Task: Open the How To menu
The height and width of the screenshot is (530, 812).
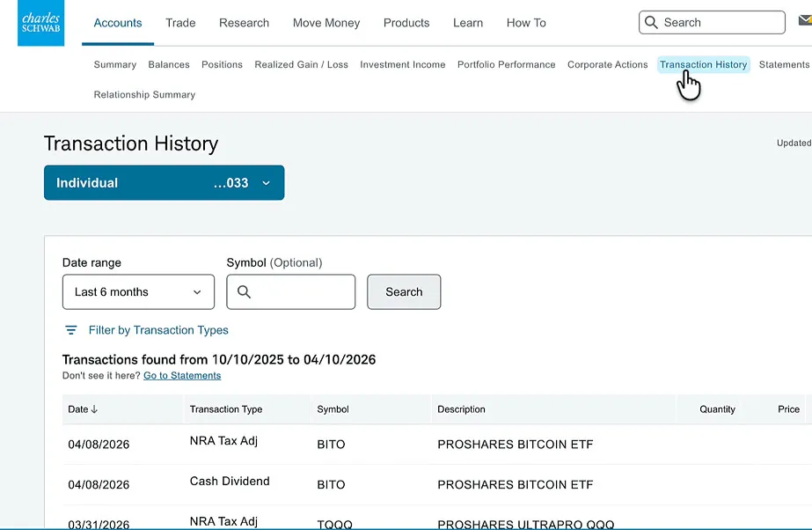Action: point(526,23)
